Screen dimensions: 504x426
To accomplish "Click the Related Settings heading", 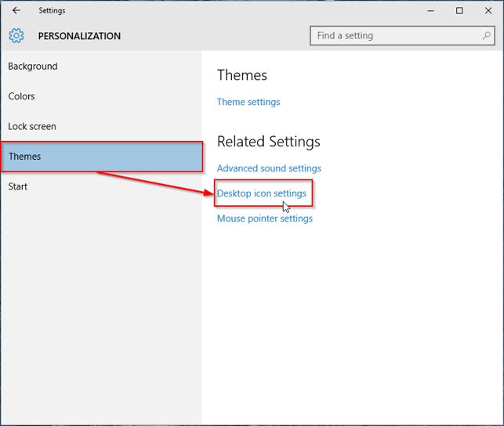I will (x=269, y=142).
